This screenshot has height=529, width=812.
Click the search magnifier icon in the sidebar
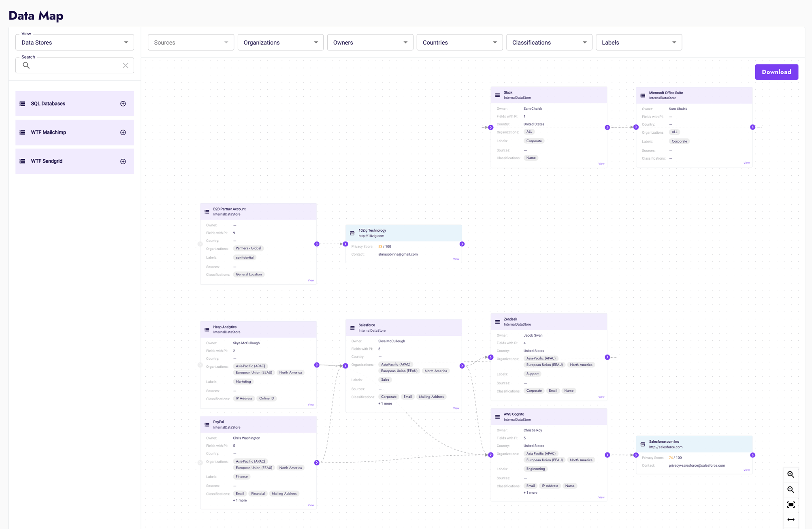(26, 65)
